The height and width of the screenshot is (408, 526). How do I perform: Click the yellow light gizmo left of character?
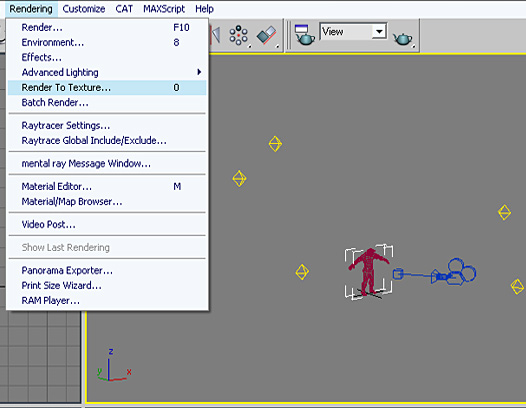point(302,272)
